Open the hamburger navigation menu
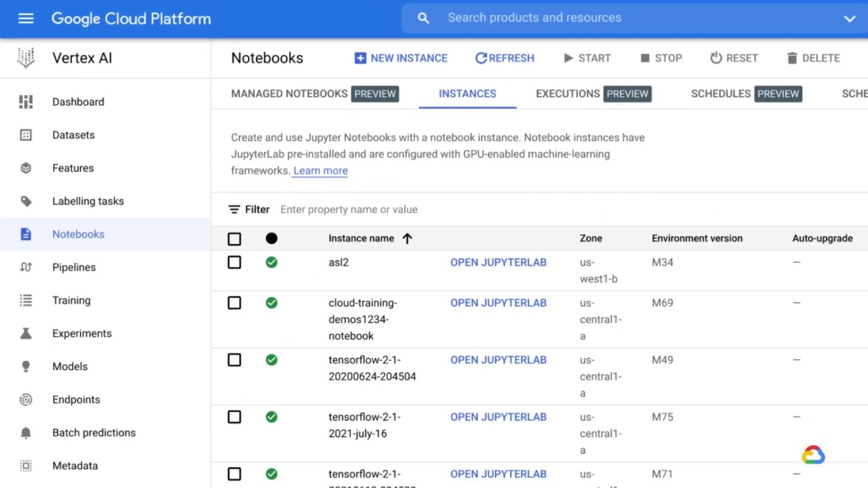 click(26, 18)
